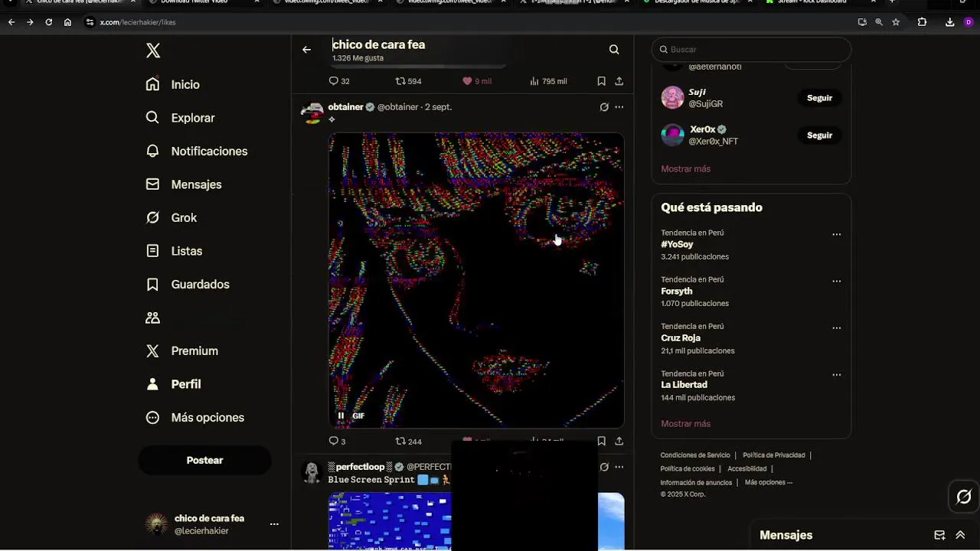Image resolution: width=980 pixels, height=551 pixels.
Task: Open Listas in the sidebar
Action: tap(174, 251)
